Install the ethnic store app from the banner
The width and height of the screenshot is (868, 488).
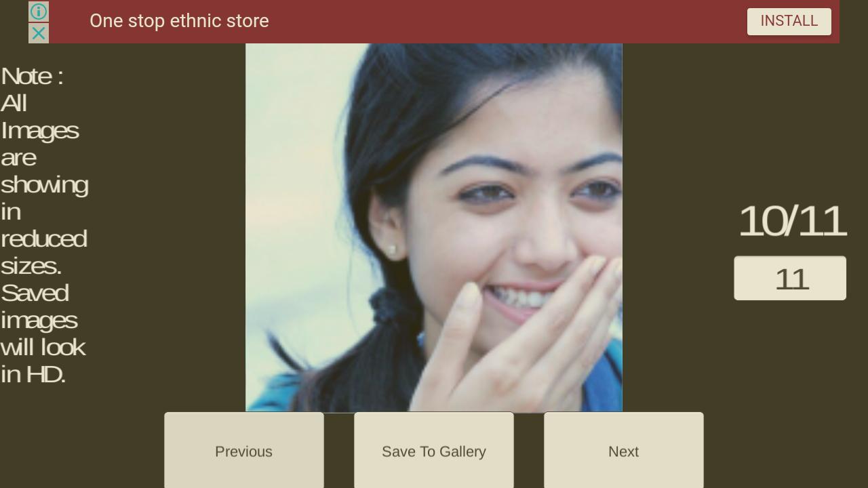point(789,21)
